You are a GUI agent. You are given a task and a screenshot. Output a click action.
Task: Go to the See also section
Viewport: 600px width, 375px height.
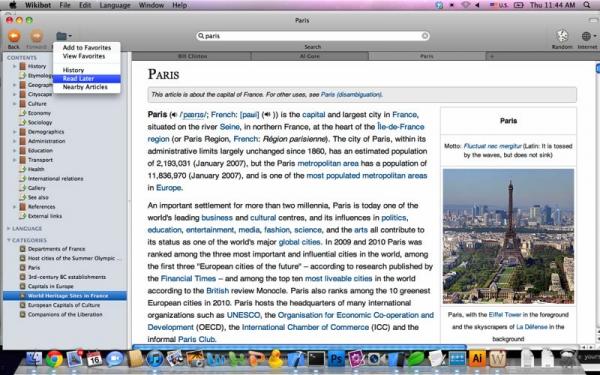click(38, 197)
